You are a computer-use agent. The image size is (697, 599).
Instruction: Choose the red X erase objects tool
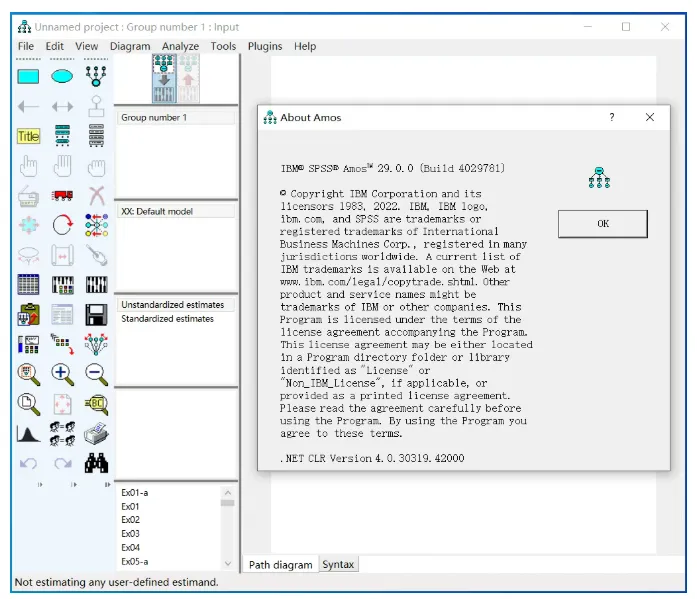96,196
